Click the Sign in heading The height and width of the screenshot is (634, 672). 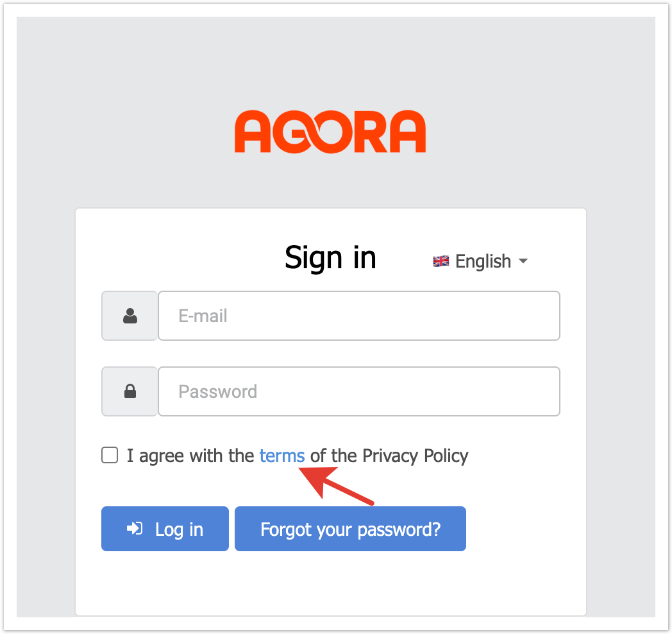click(330, 257)
